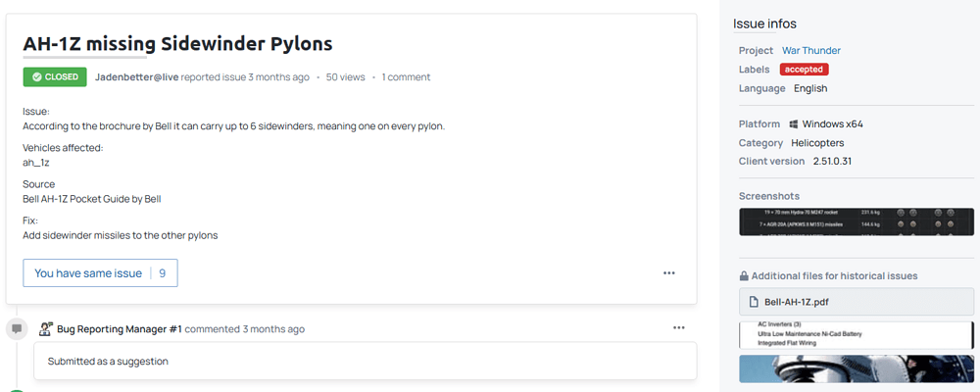This screenshot has width=980, height=392.
Task: Open the Bell-AH-1Z.pdf attachment
Action: coord(796,302)
